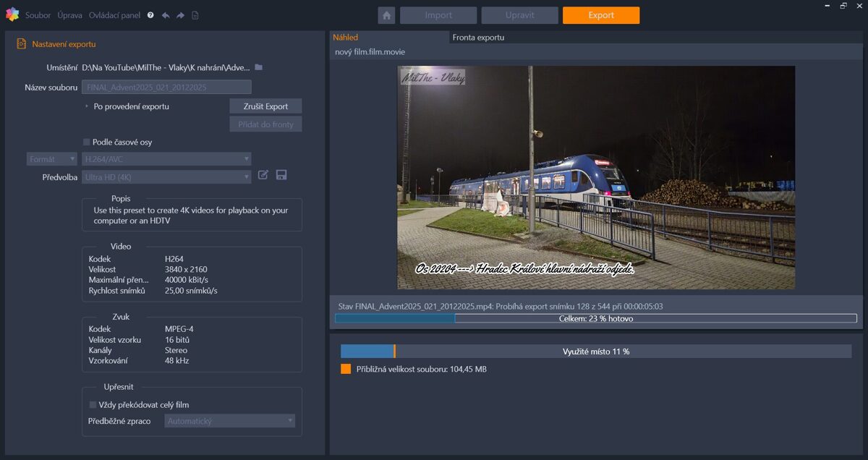Open the Ultra HD (4K) preset dropdown

pyautogui.click(x=166, y=177)
